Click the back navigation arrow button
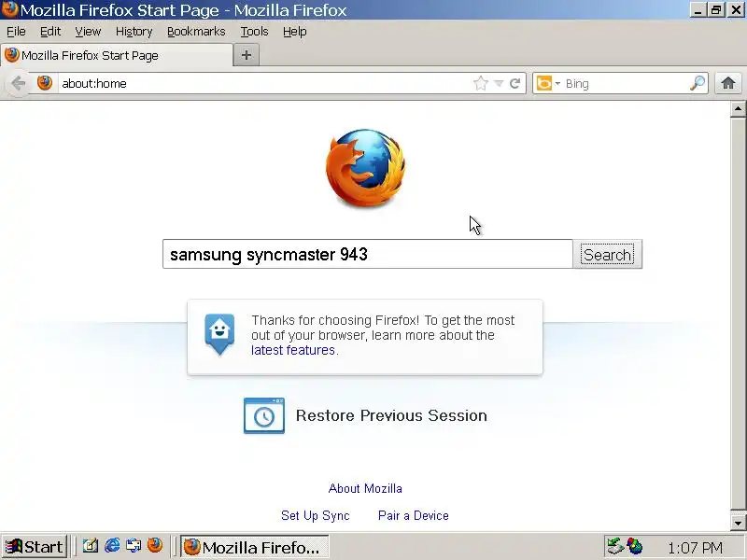The image size is (747, 560). [18, 83]
